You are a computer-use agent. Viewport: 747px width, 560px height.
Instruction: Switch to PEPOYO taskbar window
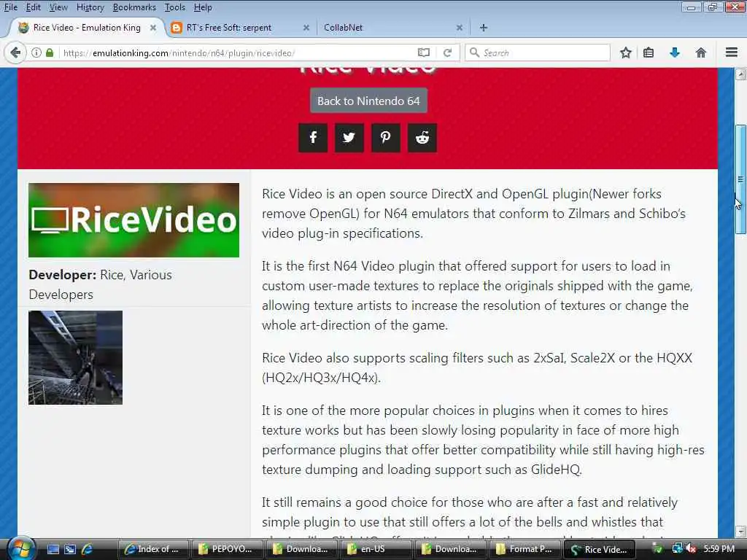point(227,549)
